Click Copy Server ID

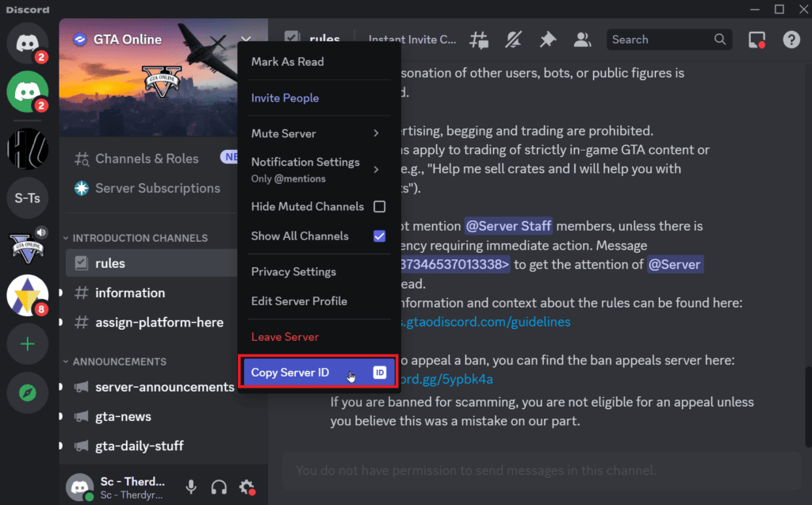(319, 373)
